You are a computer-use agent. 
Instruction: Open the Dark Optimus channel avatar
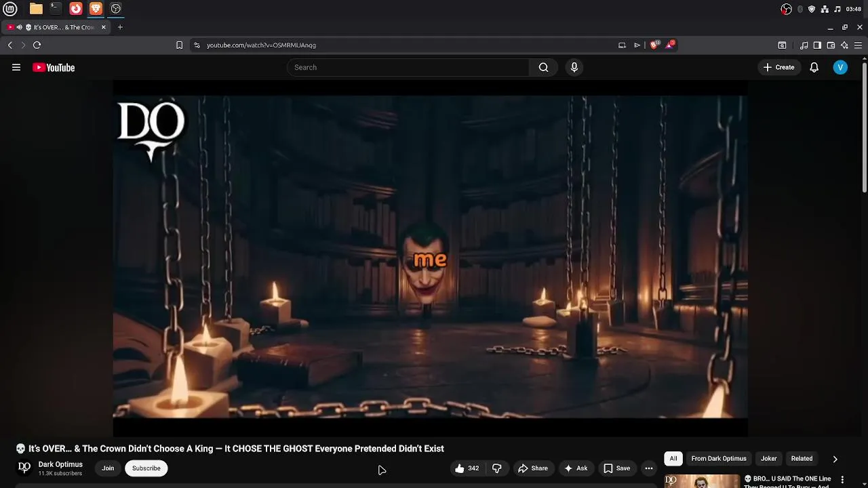(24, 468)
